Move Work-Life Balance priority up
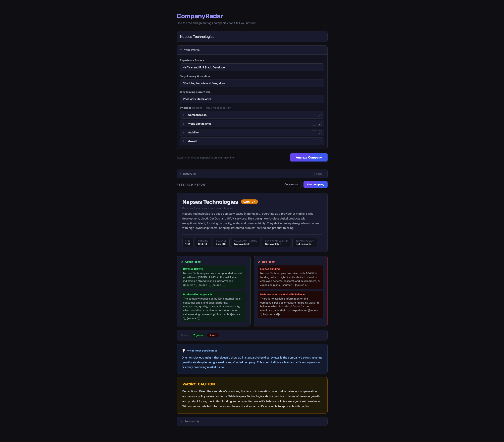This screenshot has height=442, width=504. click(314, 124)
